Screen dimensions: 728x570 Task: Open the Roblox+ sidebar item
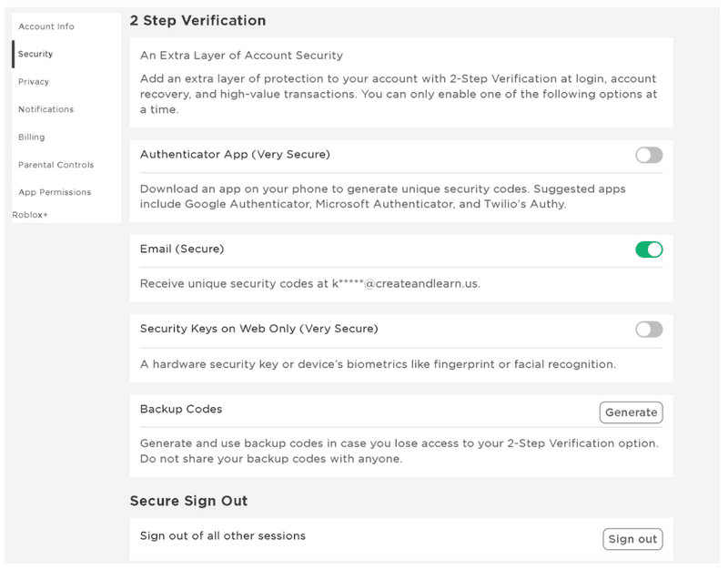coord(30,215)
